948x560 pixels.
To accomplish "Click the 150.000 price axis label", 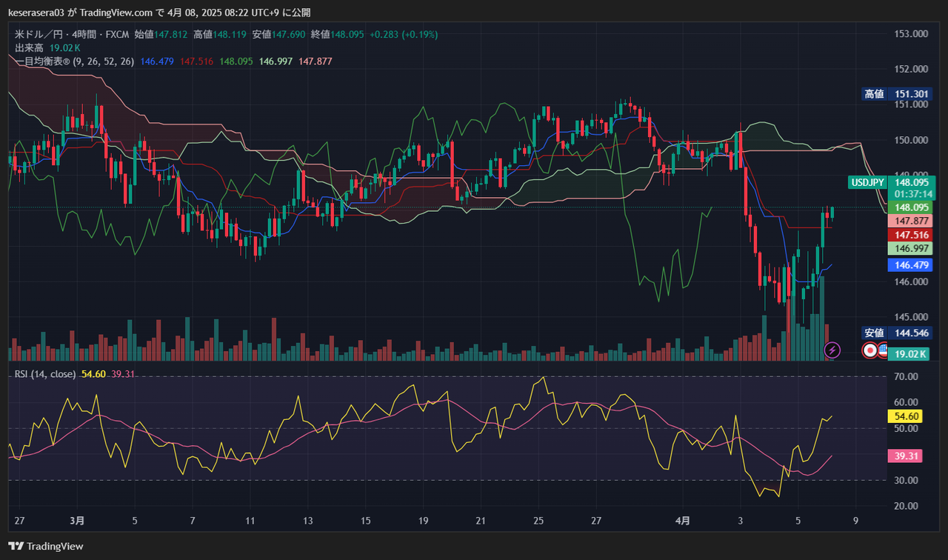I will 912,140.
